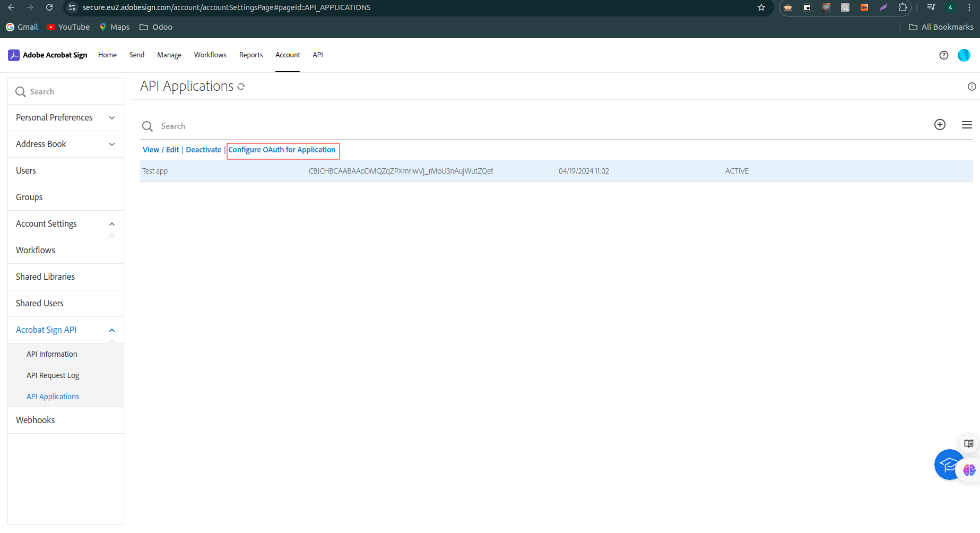Viewport: 980px width, 533px height.
Task: Select the Test app row name
Action: [x=155, y=171]
